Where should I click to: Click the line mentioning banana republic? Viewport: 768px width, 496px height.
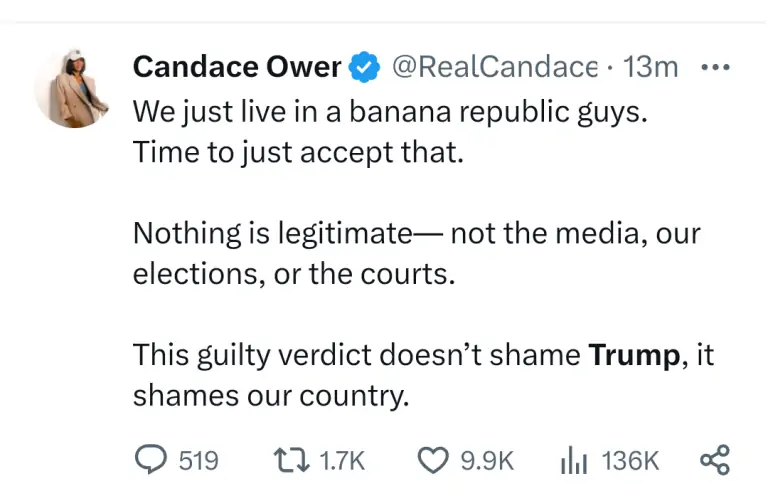pos(390,111)
